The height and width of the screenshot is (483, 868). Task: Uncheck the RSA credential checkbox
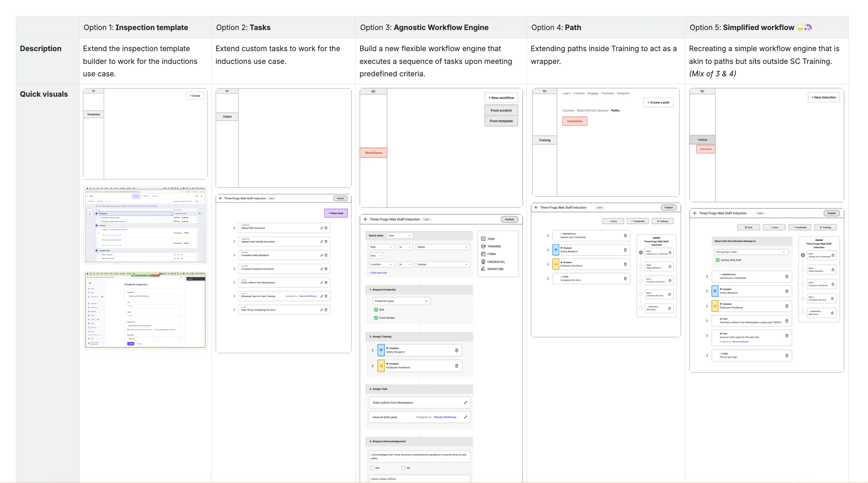tap(376, 310)
